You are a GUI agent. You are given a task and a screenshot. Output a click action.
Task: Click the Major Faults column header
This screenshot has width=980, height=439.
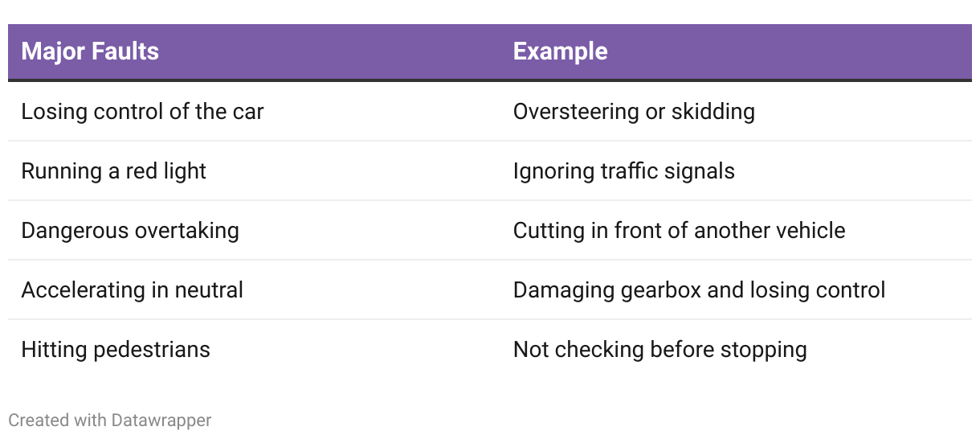90,51
